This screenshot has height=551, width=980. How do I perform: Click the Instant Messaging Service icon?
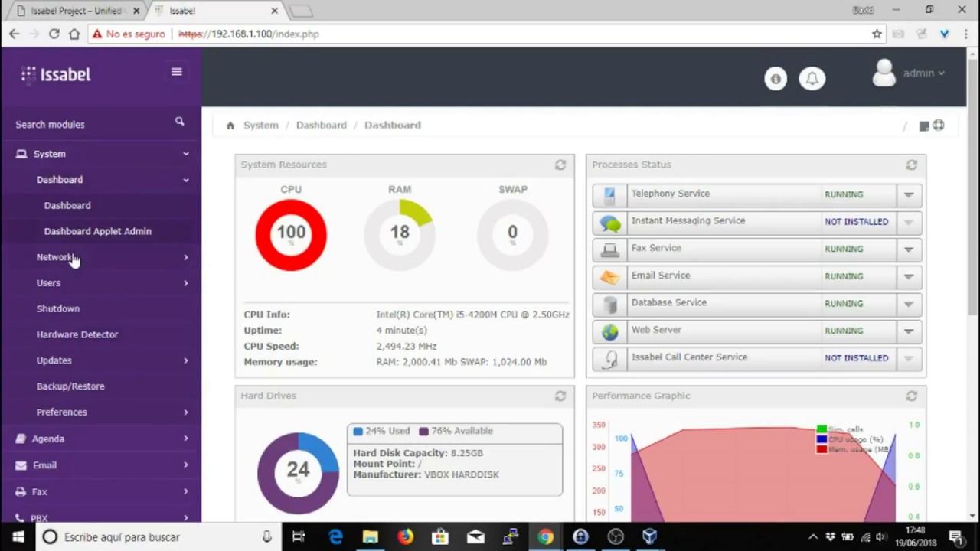point(610,223)
